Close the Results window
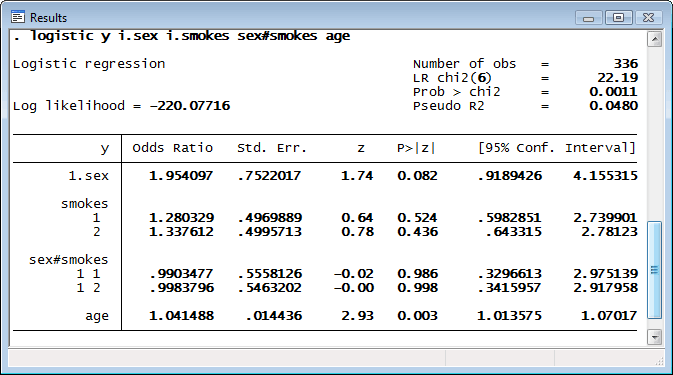This screenshot has width=673, height=375. pos(649,18)
